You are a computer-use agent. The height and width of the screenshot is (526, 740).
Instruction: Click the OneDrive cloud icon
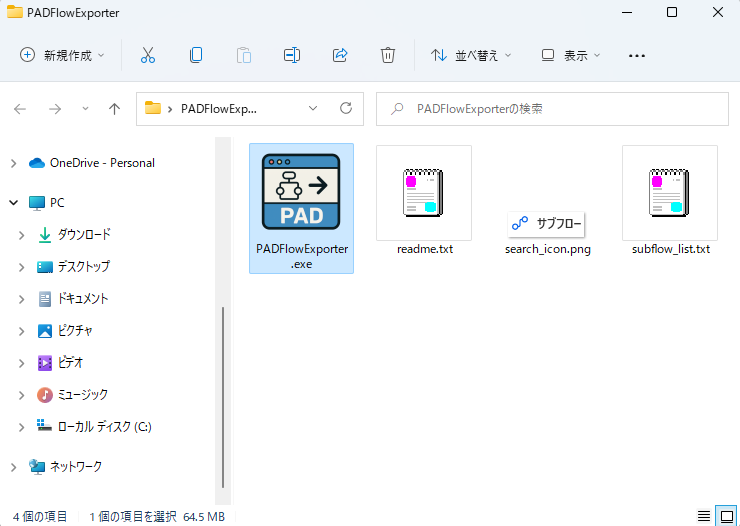click(37, 163)
